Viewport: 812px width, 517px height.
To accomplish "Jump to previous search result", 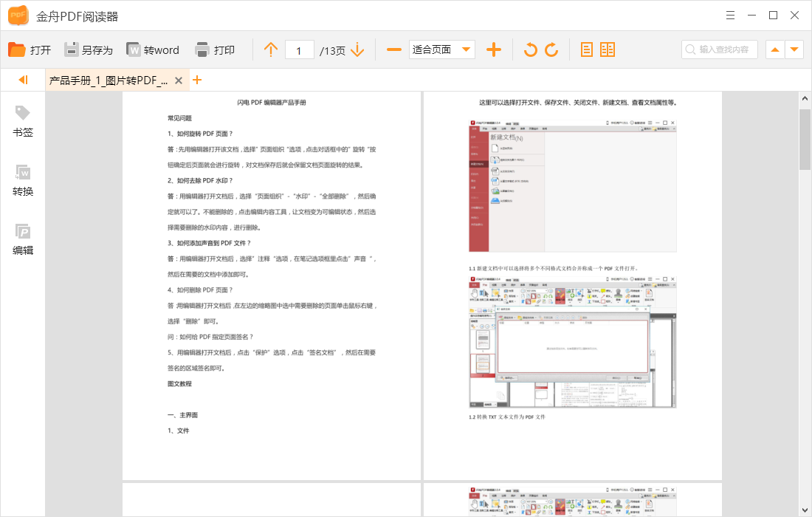I will (x=774, y=49).
